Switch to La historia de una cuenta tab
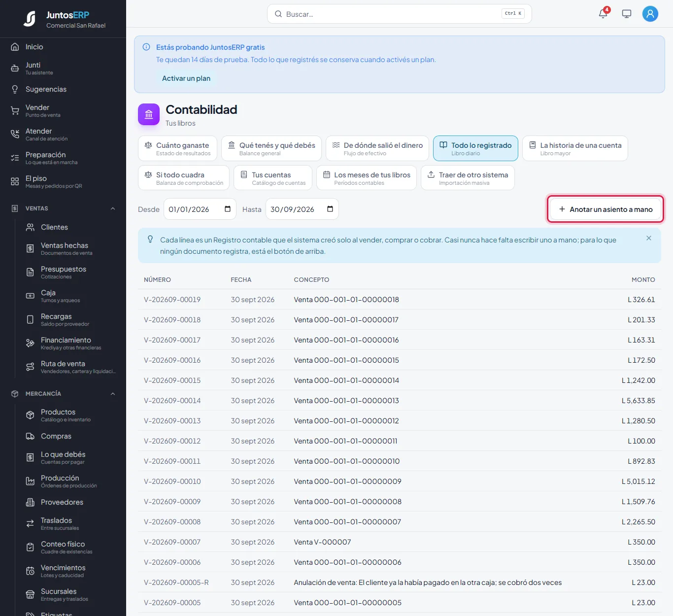 575,148
